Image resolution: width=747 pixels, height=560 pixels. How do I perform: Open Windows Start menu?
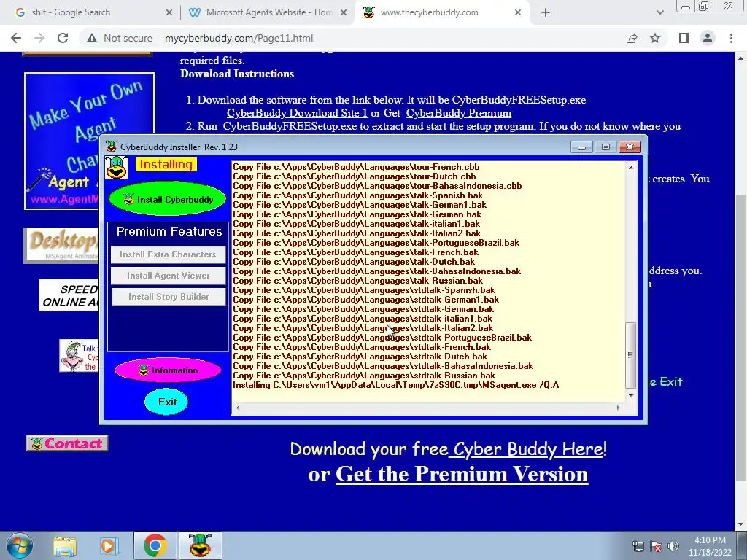19,545
